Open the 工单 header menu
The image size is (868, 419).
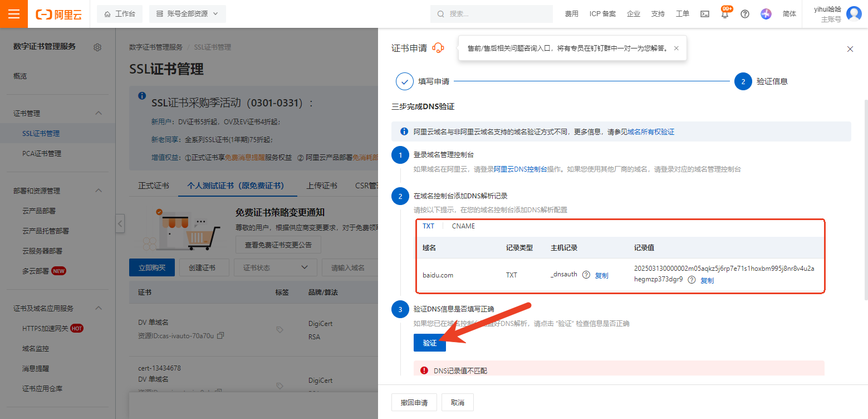(683, 14)
